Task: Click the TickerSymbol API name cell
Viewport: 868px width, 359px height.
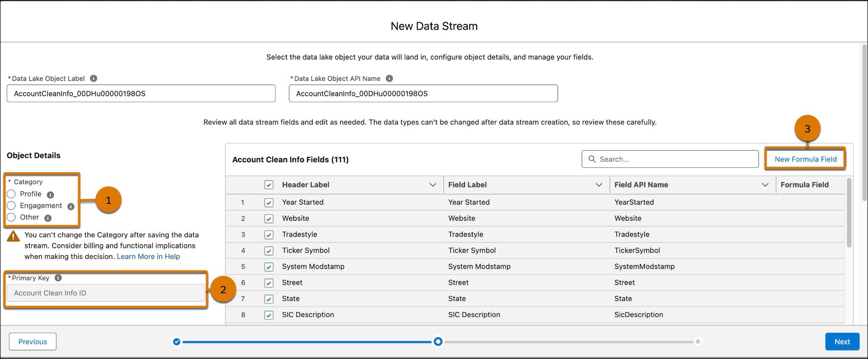Action: [x=637, y=250]
